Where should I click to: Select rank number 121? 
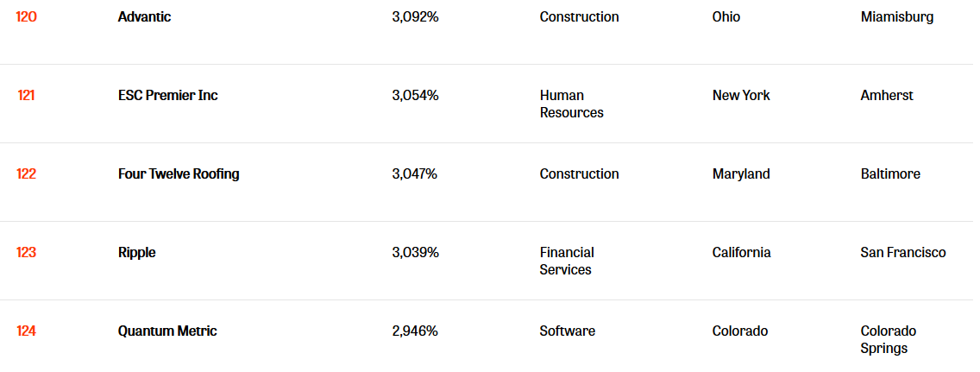pyautogui.click(x=26, y=96)
